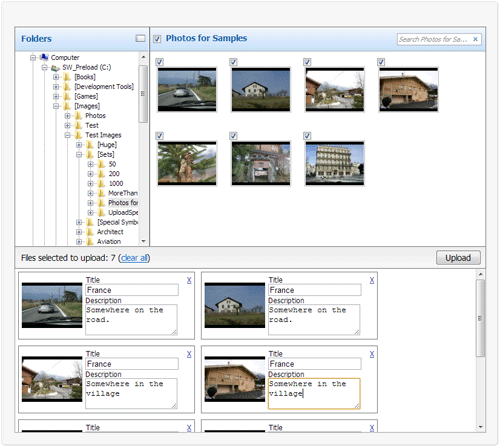Remove the road car photo card

pos(189,280)
